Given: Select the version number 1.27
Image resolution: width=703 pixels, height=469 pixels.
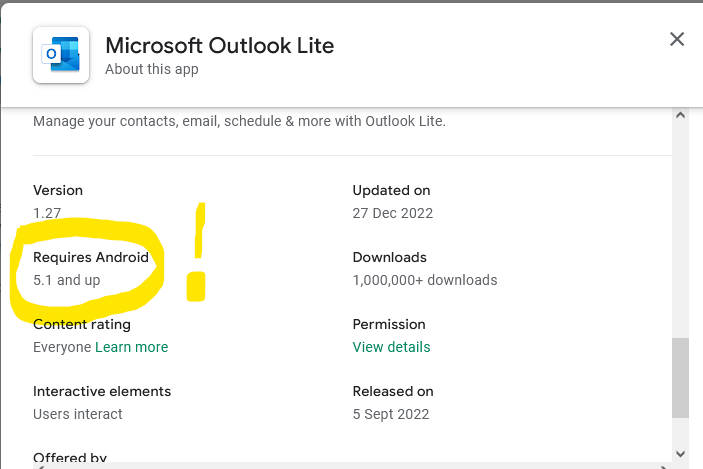Looking at the screenshot, I should pos(47,213).
